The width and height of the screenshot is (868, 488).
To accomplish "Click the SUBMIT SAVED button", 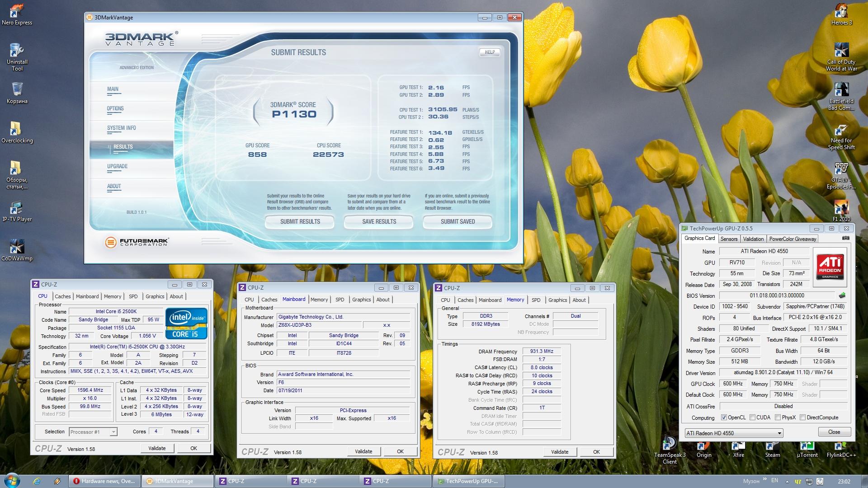I will point(458,221).
